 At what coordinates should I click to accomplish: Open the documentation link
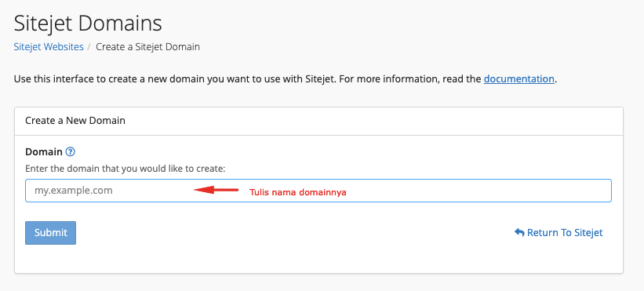click(518, 78)
